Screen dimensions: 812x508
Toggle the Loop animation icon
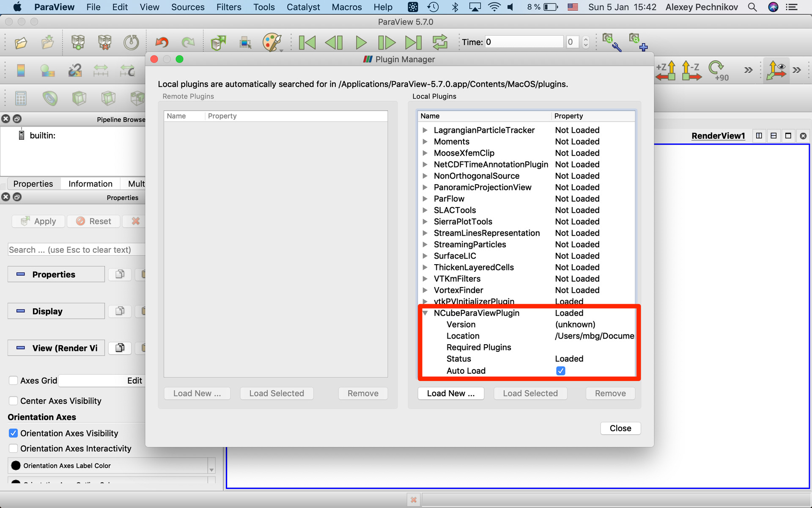pyautogui.click(x=440, y=42)
